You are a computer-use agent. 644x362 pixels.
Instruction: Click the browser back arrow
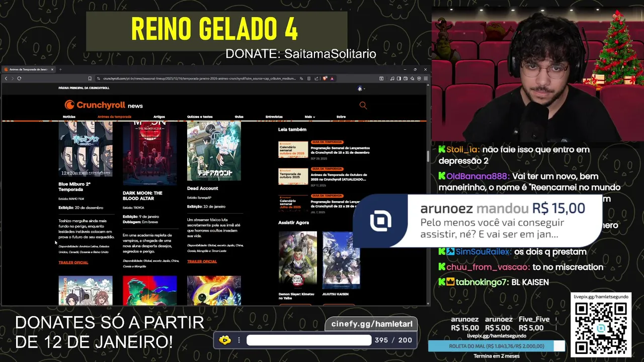coord(6,78)
